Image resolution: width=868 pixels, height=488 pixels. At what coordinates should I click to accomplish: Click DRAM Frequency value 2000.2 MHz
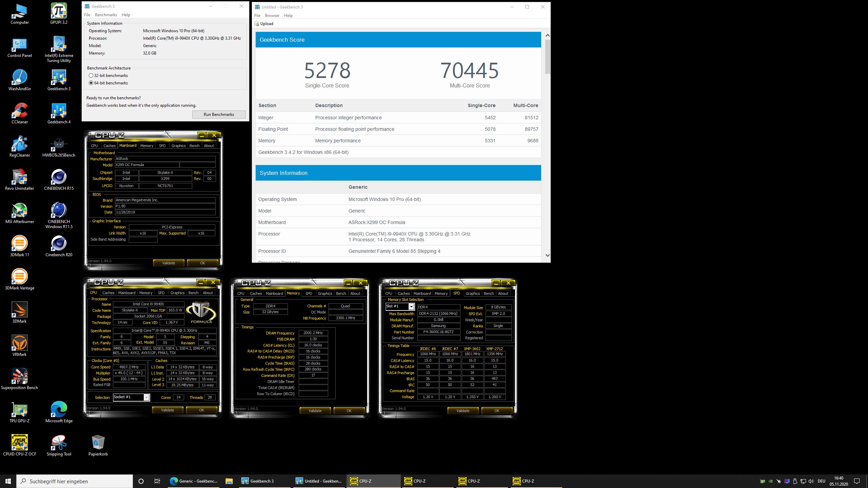click(313, 333)
